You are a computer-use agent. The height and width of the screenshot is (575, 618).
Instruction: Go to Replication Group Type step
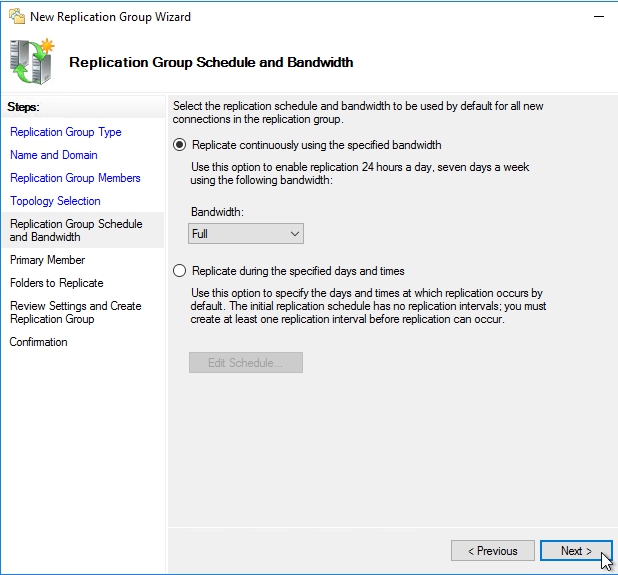(65, 132)
